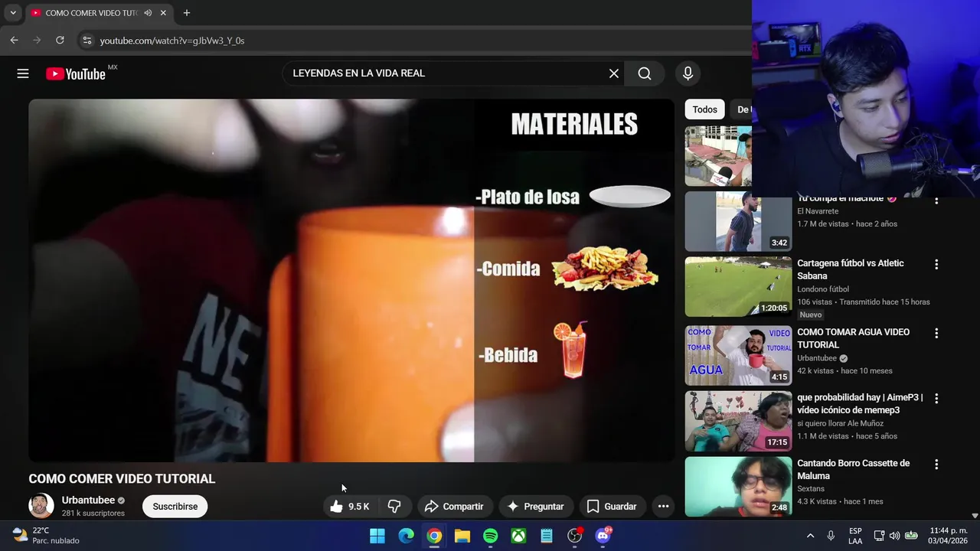This screenshot has height=551, width=980.
Task: Expand the Chrome tab search dropdown
Action: [13, 13]
